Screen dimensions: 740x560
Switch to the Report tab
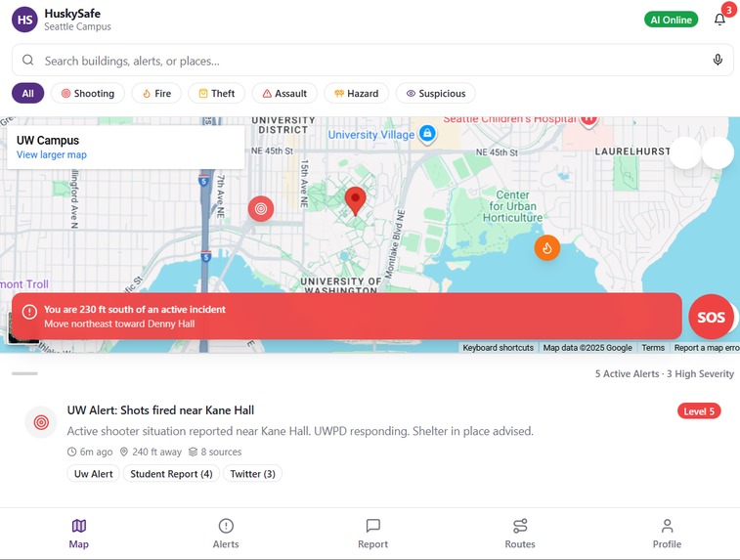[372, 534]
